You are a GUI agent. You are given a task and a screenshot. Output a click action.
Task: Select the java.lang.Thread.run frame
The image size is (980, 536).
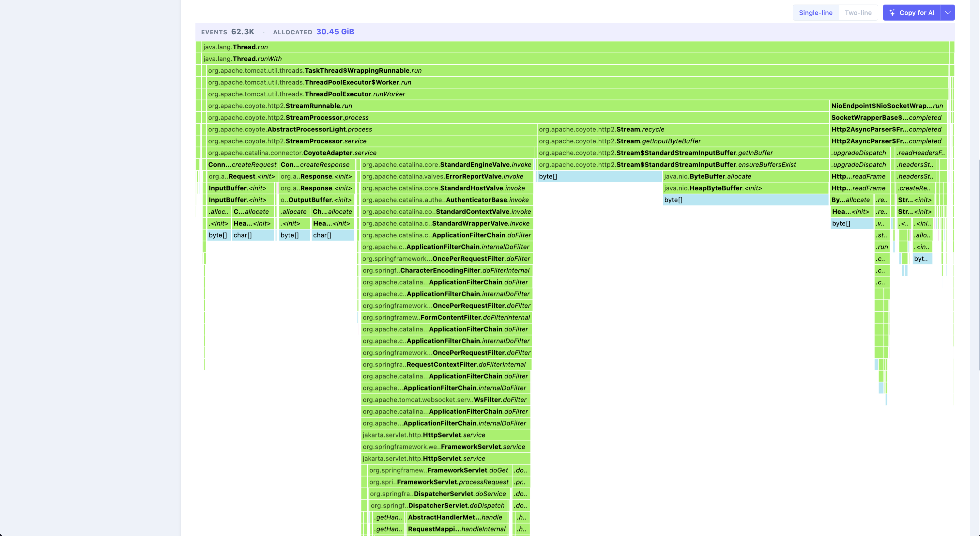coord(575,47)
